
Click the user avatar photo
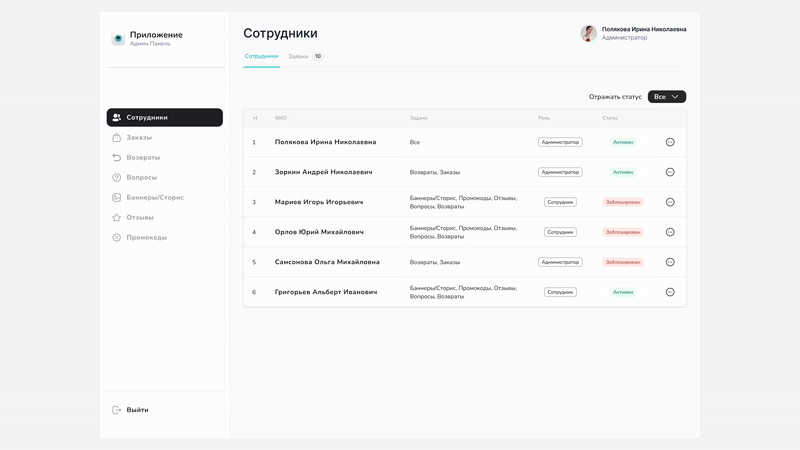[x=589, y=33]
